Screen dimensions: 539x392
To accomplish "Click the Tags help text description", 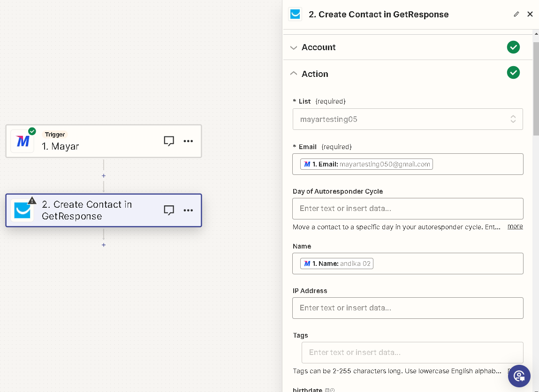I will click(397, 371).
